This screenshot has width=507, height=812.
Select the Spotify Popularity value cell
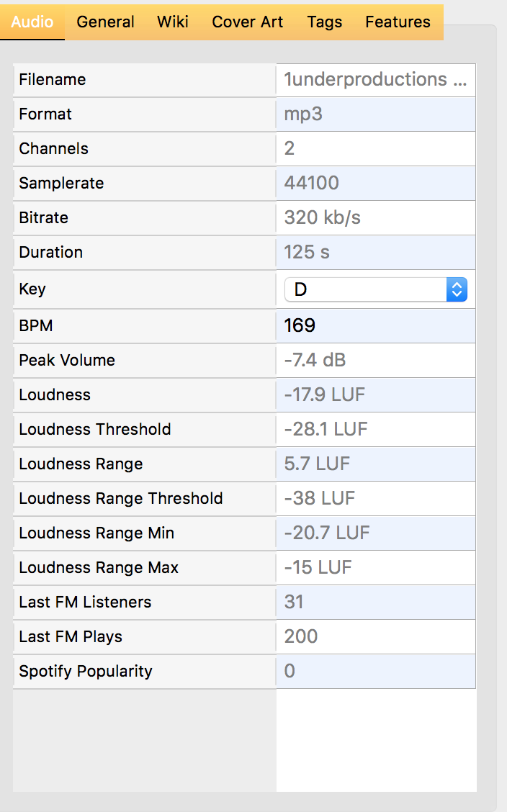[376, 672]
